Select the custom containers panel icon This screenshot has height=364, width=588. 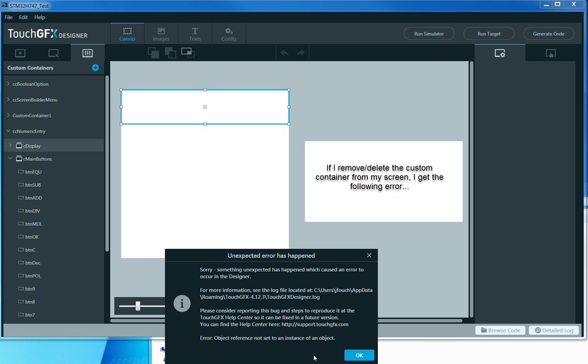[87, 53]
